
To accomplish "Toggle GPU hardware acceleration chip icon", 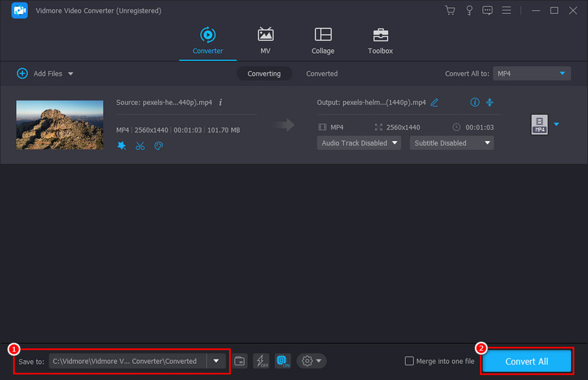I will pyautogui.click(x=282, y=361).
